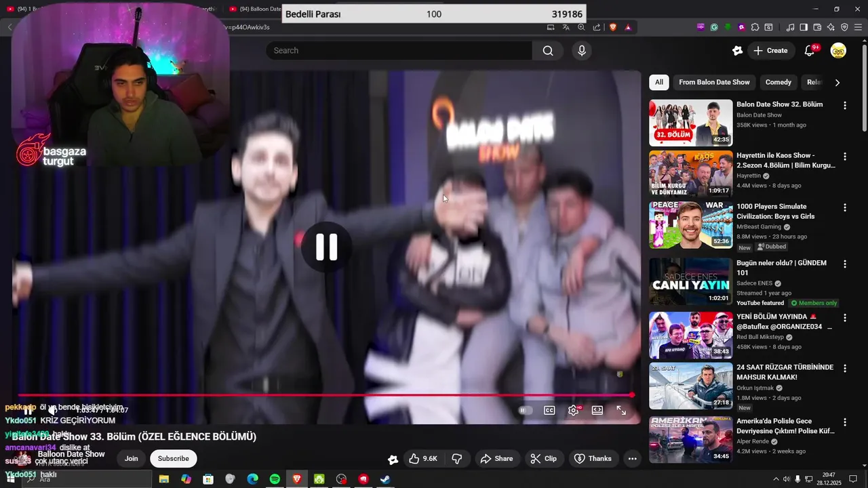Open Spotify from the taskbar

pyautogui.click(x=275, y=479)
